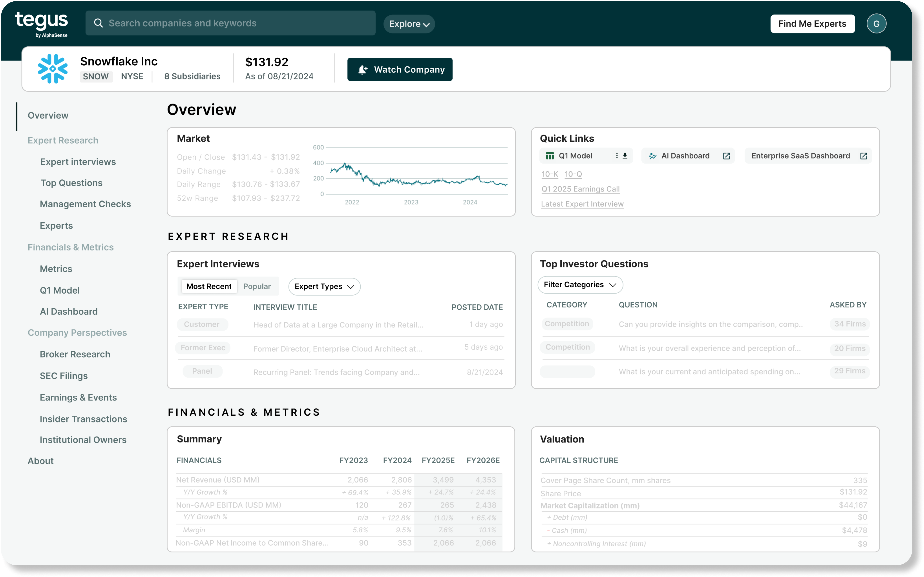
Task: Download the Q1 Model file
Action: pos(625,156)
